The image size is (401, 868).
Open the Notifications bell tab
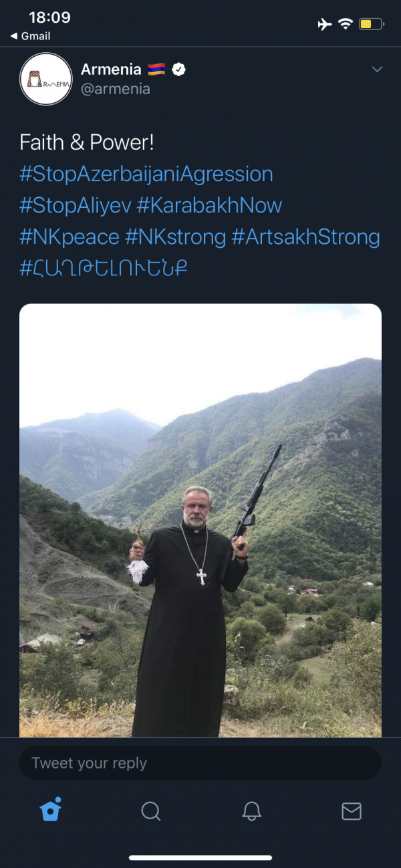[x=251, y=811]
